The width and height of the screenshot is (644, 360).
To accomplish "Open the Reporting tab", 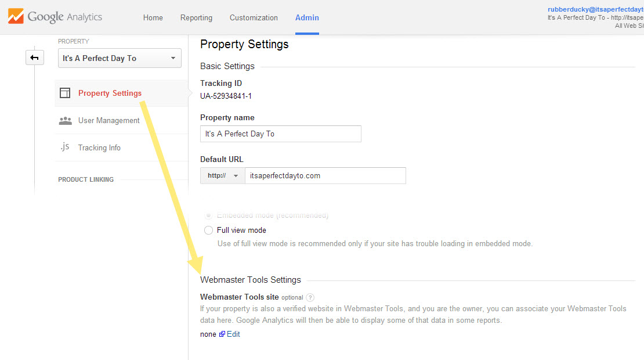I will click(196, 17).
